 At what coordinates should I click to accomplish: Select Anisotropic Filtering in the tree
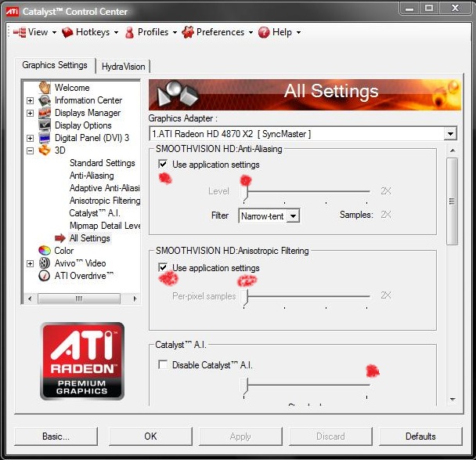(x=105, y=201)
